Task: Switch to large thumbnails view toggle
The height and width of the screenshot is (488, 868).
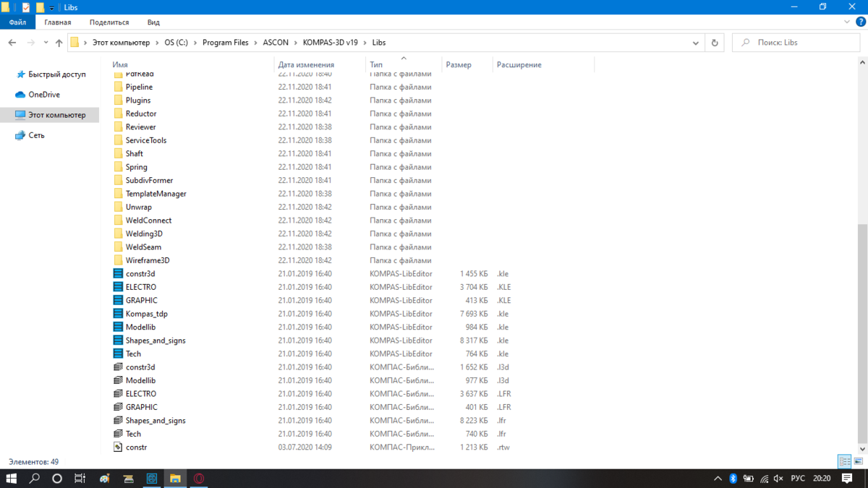Action: [858, 461]
